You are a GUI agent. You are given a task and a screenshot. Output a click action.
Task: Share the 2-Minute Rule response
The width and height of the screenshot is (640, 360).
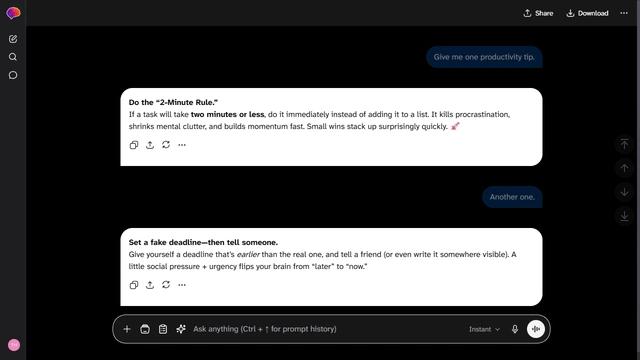pyautogui.click(x=150, y=145)
